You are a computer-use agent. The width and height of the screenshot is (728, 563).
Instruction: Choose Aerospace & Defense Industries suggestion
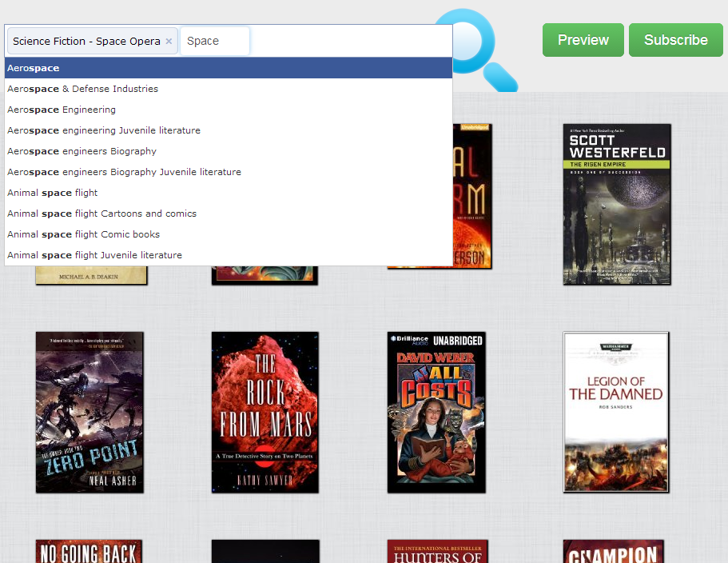click(x=229, y=89)
